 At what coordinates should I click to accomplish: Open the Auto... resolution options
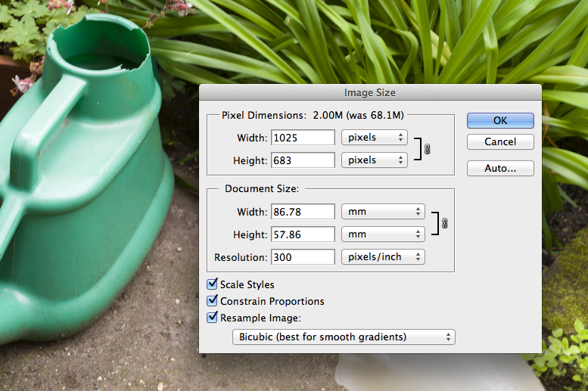pos(500,169)
